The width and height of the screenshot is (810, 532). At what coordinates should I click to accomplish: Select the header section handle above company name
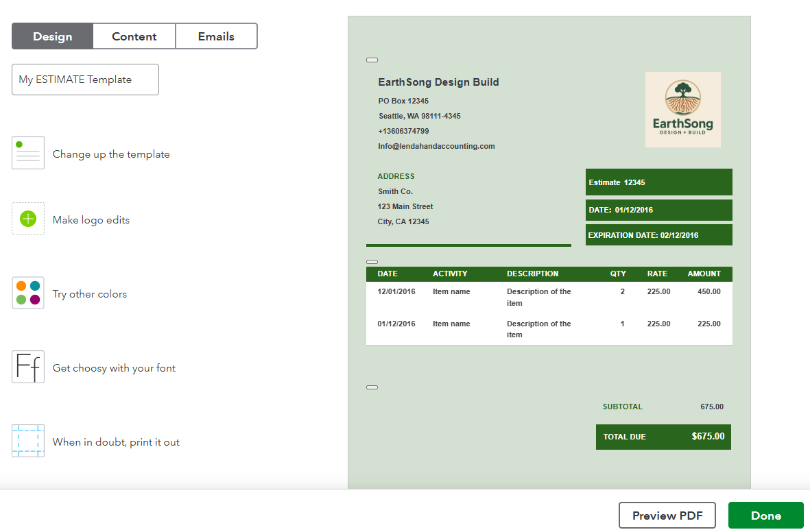point(372,60)
